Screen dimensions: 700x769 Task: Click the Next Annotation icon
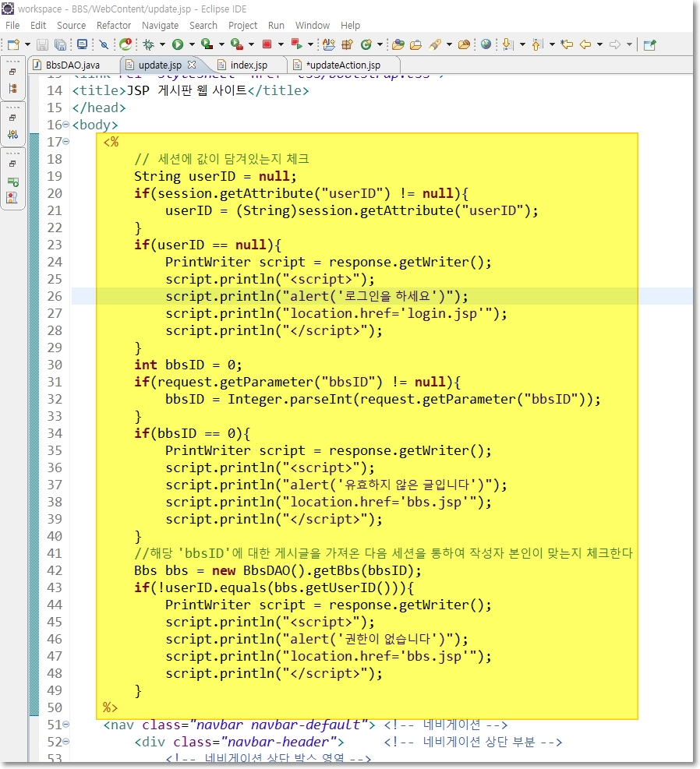(x=508, y=44)
